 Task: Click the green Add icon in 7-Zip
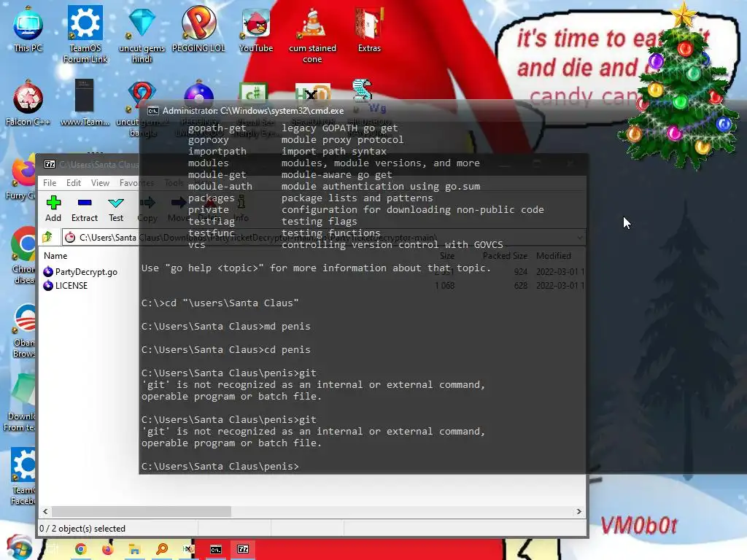pos(53,203)
